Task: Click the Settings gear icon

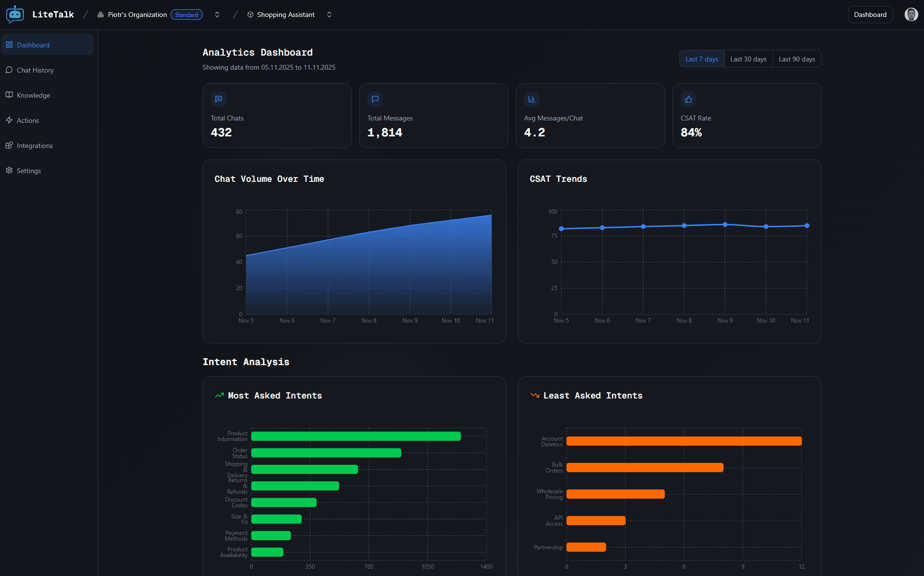Action: [9, 170]
